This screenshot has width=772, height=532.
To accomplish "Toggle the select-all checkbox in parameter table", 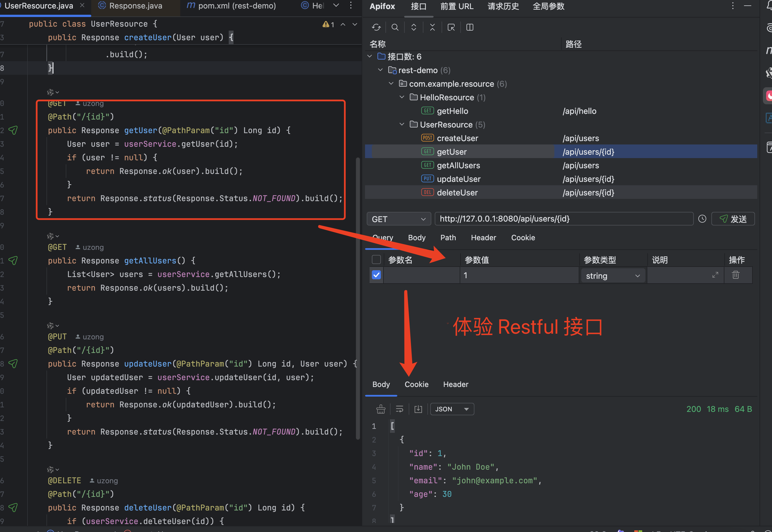I will 376,260.
